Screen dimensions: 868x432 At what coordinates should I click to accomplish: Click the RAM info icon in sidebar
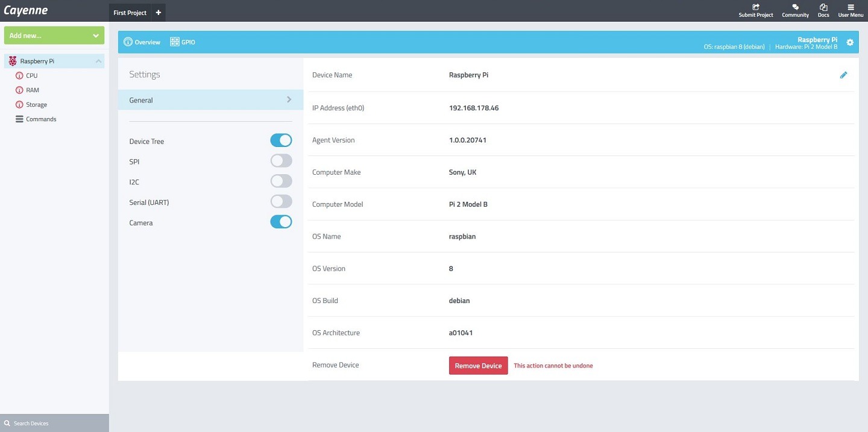[19, 90]
